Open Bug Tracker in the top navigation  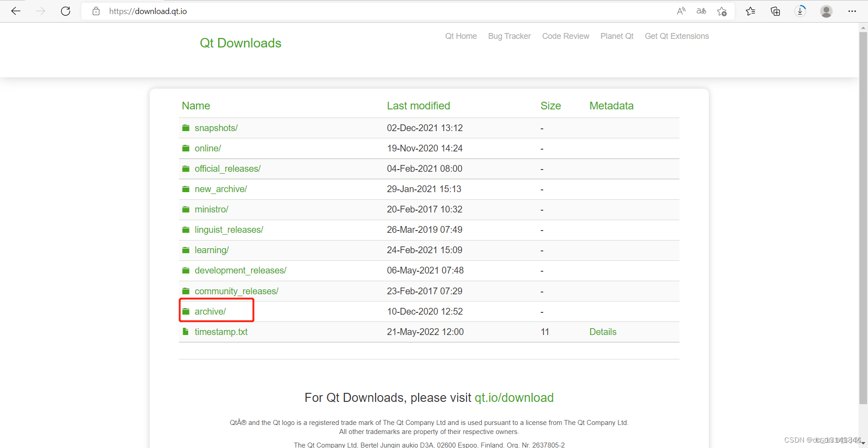[509, 36]
